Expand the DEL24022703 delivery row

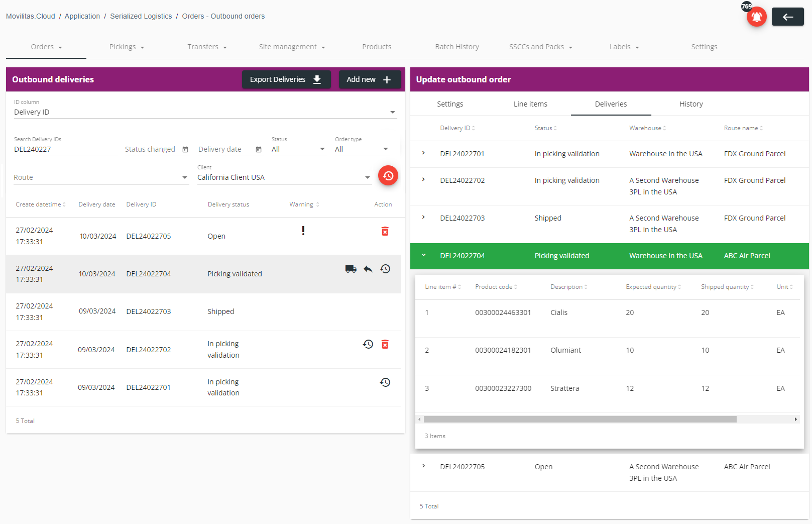coord(423,217)
